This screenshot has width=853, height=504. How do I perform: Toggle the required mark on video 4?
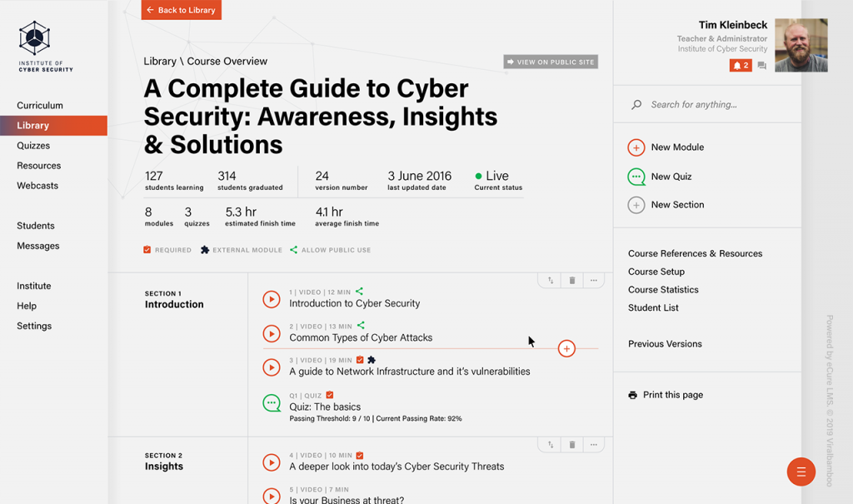tap(360, 455)
